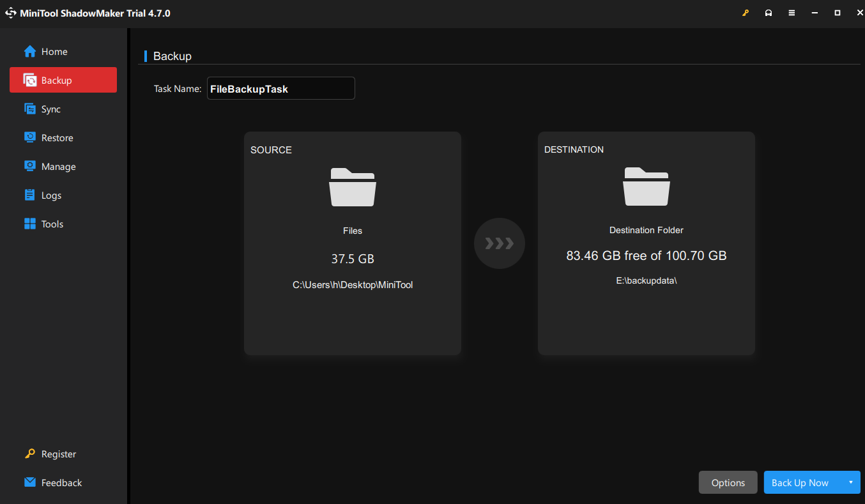This screenshot has height=504, width=865.
Task: Open the Sync page
Action: (63, 109)
